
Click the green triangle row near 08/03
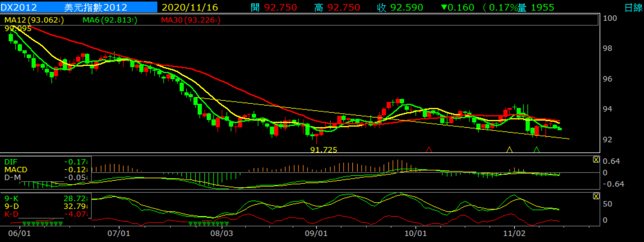[206, 224]
